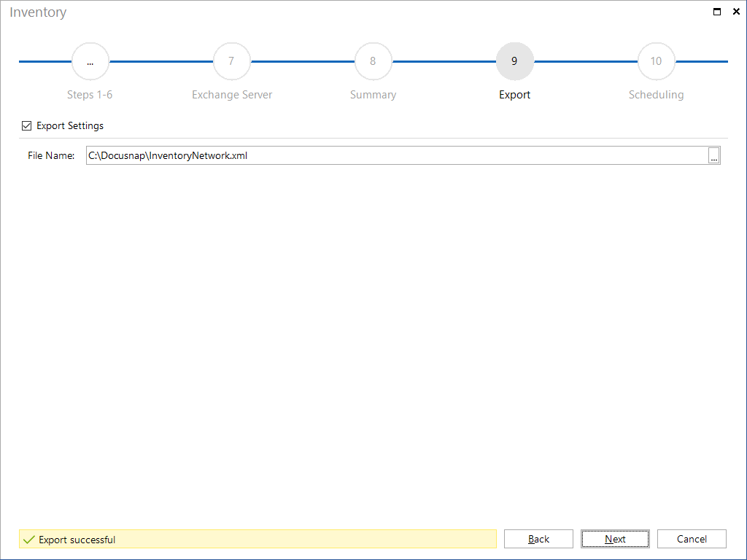Maximize the Inventory window
The image size is (747, 560).
[716, 12]
